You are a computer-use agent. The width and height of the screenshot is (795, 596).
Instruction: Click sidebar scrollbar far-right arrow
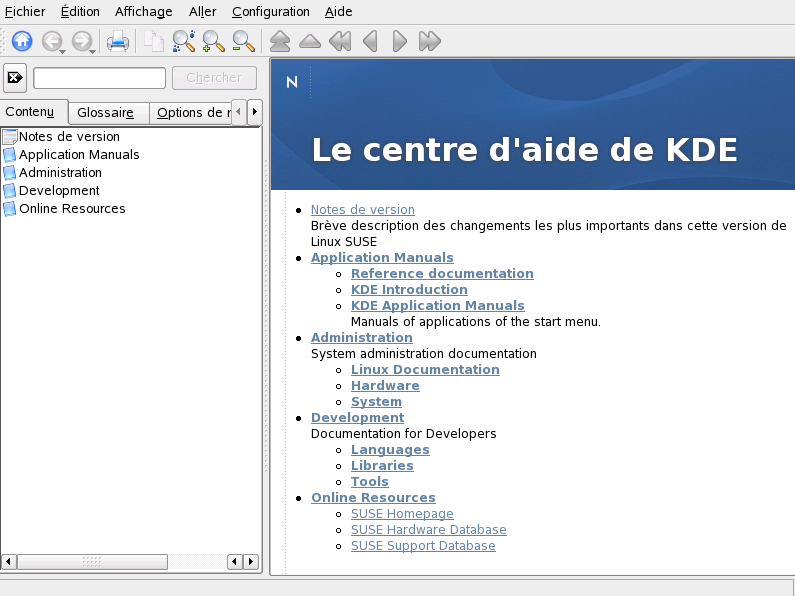(250, 562)
